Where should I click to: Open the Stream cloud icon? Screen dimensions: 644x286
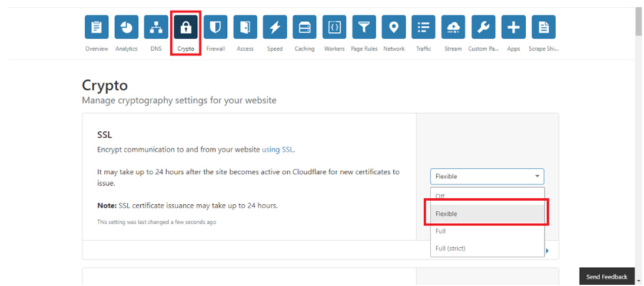click(x=453, y=28)
